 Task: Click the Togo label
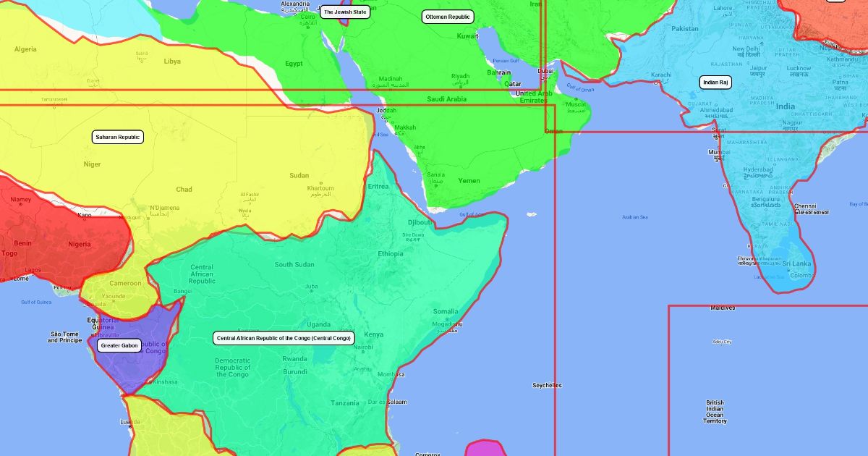coord(9,254)
